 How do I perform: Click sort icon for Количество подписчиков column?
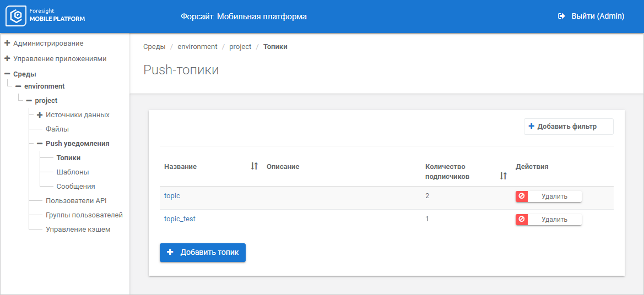[503, 176]
